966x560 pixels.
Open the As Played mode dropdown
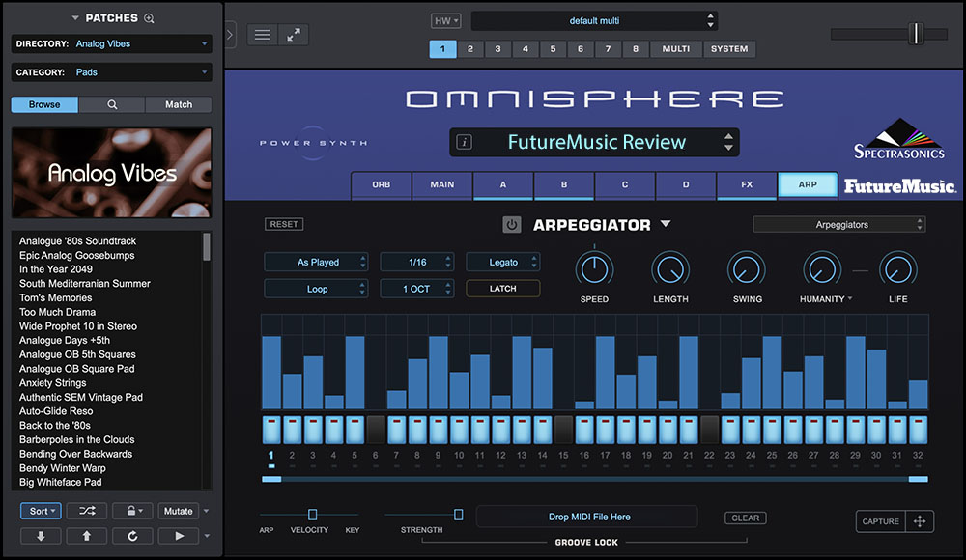tap(316, 262)
